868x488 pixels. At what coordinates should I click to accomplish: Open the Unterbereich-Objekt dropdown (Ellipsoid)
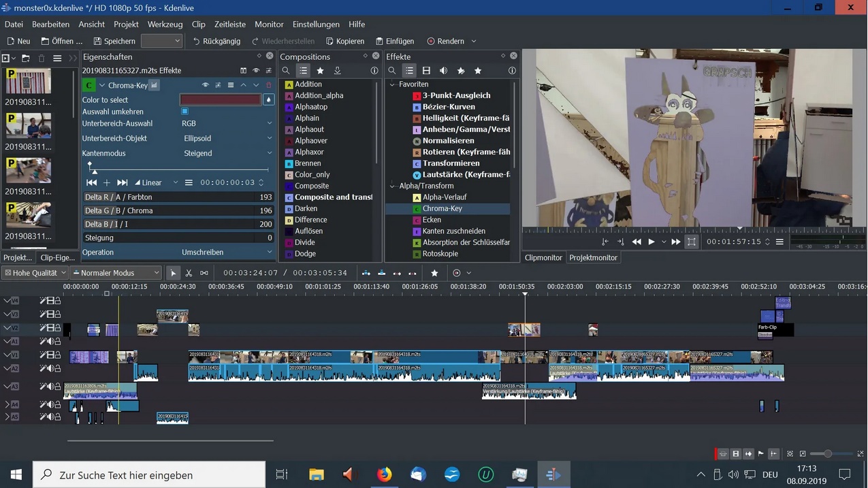[227, 138]
